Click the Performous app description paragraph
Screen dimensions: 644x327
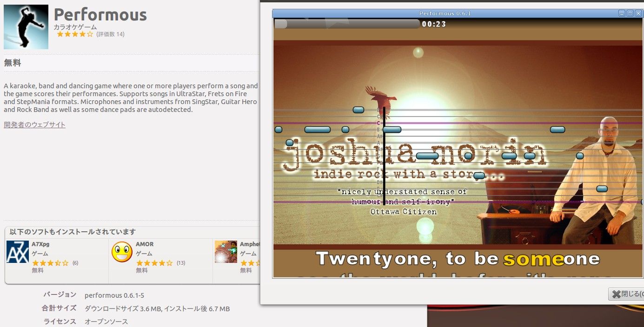131,98
